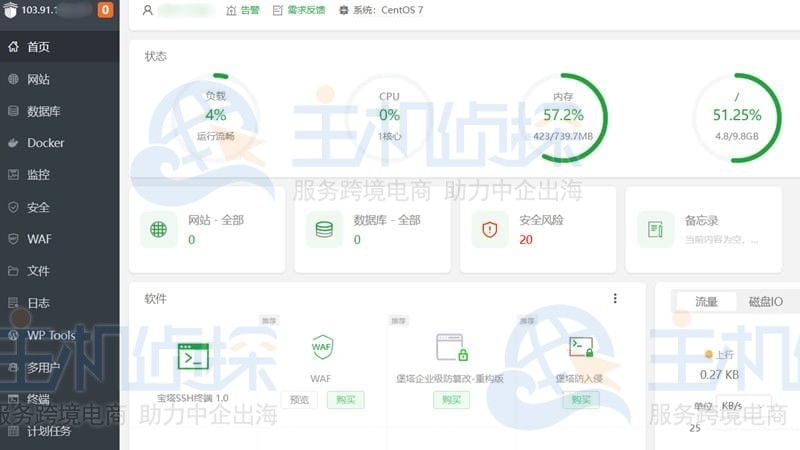Click the 负载 4% load gauge

point(216,117)
